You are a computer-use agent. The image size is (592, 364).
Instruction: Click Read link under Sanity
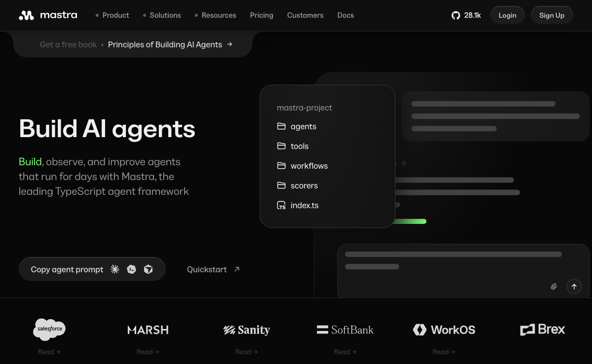pyautogui.click(x=247, y=352)
